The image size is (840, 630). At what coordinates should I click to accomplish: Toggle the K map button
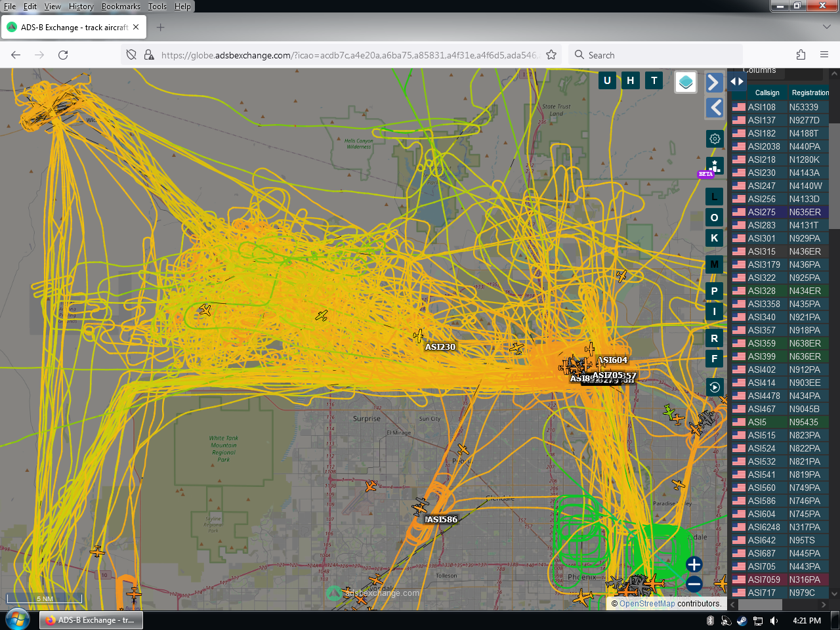tap(715, 238)
